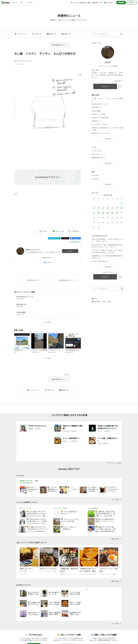This screenshot has height=644, width=138.
Task: Click the RSS feed icon link
Action: click(95, 299)
